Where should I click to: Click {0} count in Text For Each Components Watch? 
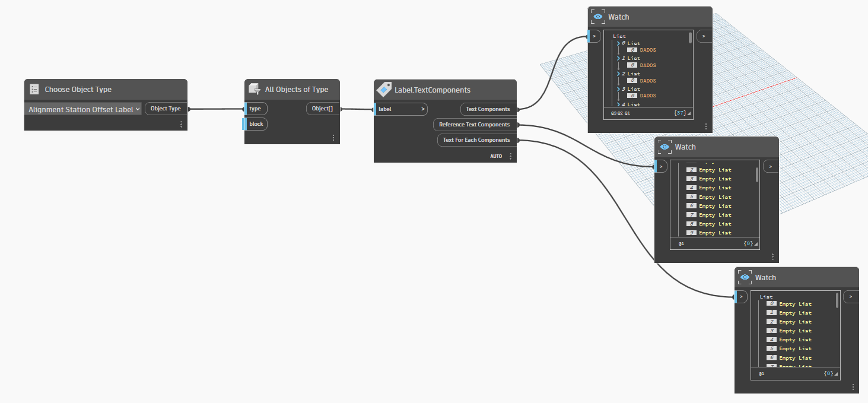tap(828, 374)
